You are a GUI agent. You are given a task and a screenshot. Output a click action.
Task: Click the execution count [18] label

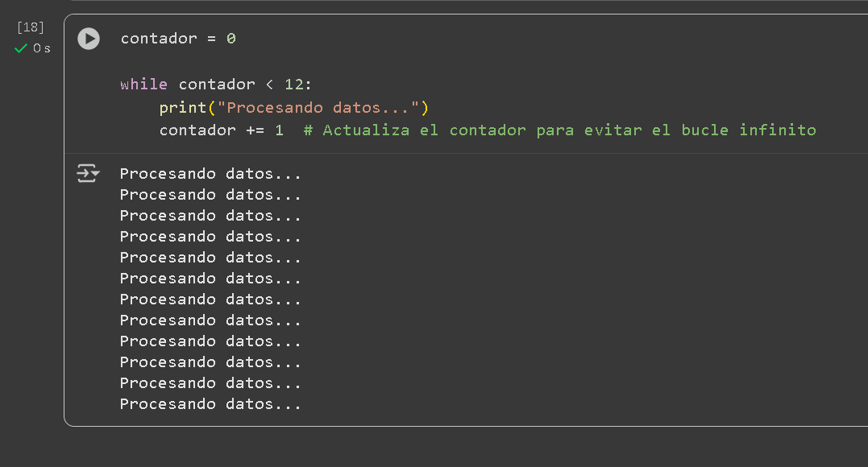31,27
